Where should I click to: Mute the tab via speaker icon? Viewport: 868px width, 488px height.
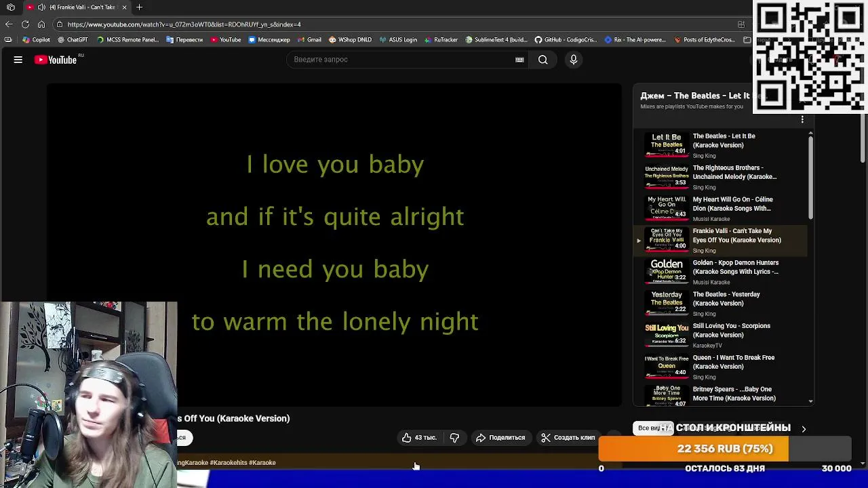(x=41, y=7)
